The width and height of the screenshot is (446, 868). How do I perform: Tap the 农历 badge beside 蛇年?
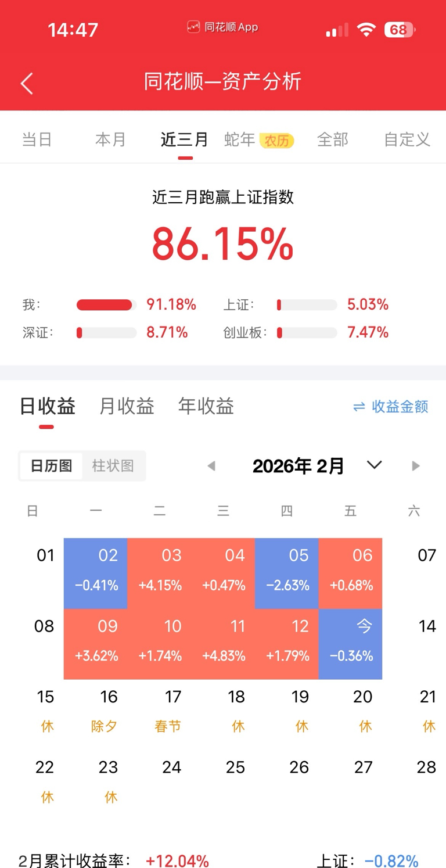click(x=277, y=141)
